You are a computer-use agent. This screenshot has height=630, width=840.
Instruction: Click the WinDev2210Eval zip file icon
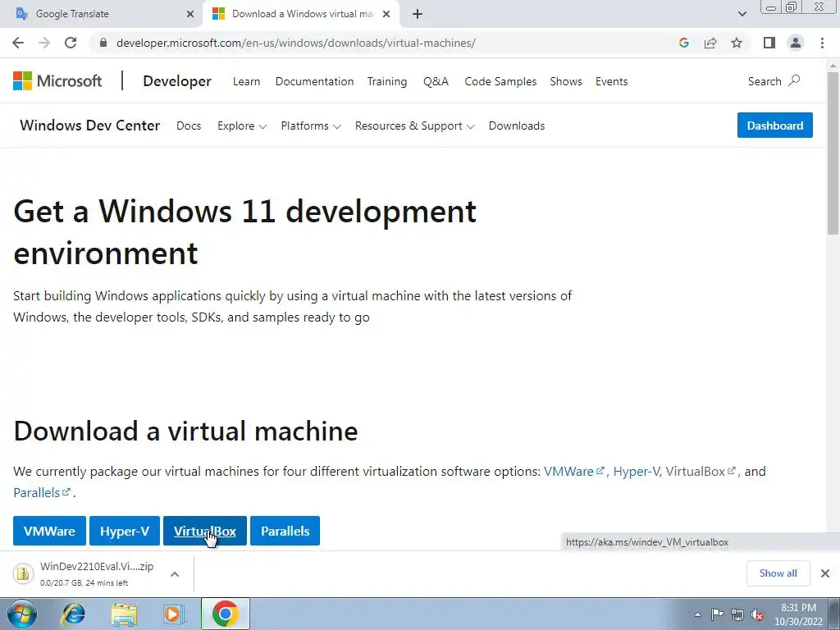pyautogui.click(x=23, y=573)
